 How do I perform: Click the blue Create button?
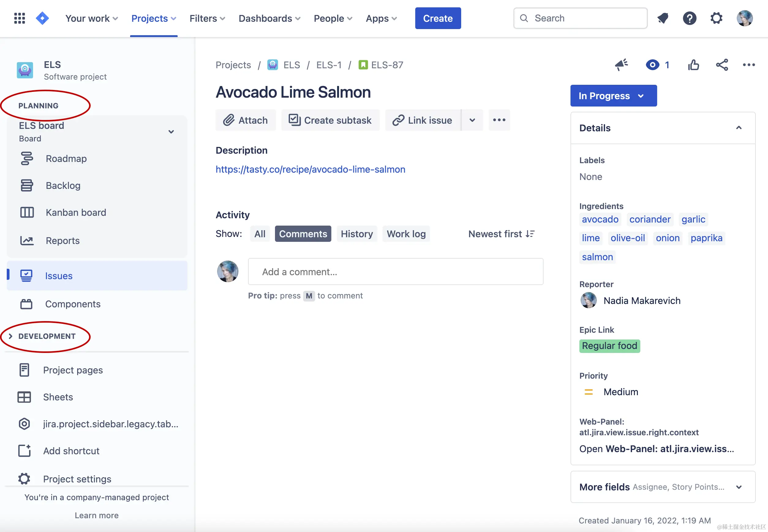pos(438,18)
